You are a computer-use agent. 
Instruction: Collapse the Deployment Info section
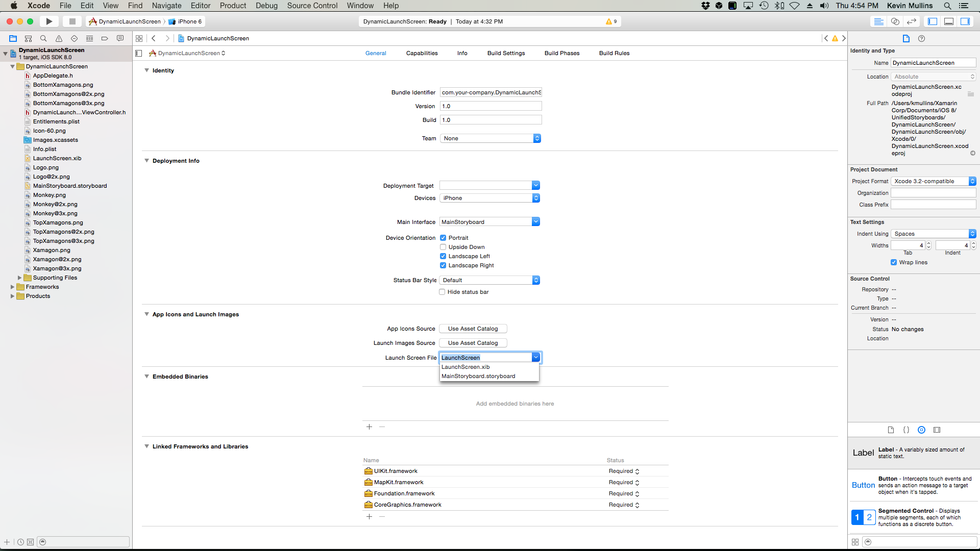[146, 161]
